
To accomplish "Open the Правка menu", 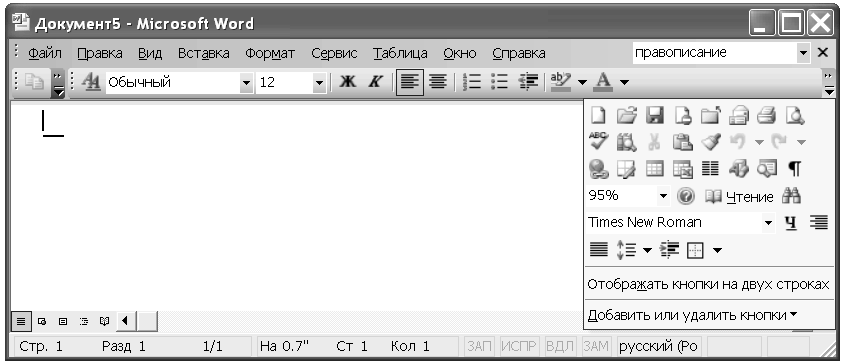I will pos(100,53).
